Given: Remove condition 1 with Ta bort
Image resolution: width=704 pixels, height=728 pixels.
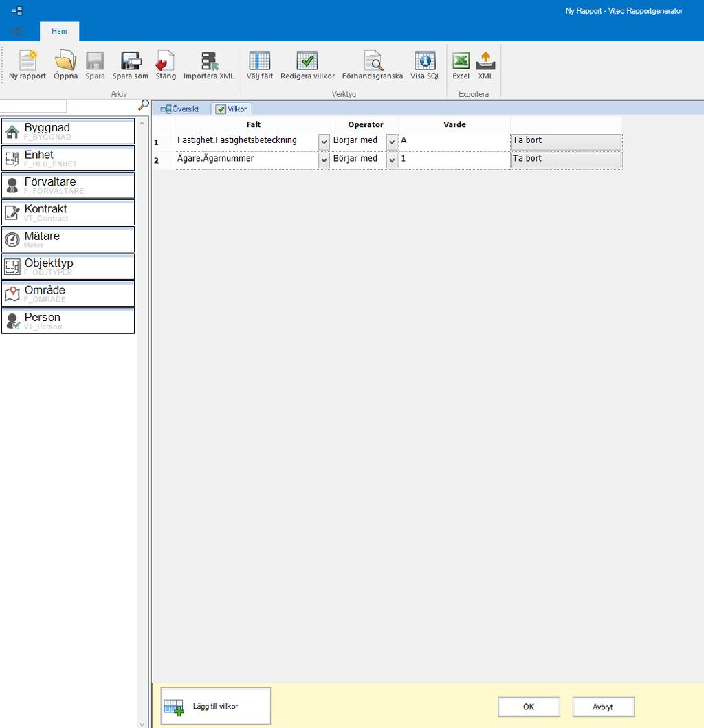Looking at the screenshot, I should [x=566, y=142].
